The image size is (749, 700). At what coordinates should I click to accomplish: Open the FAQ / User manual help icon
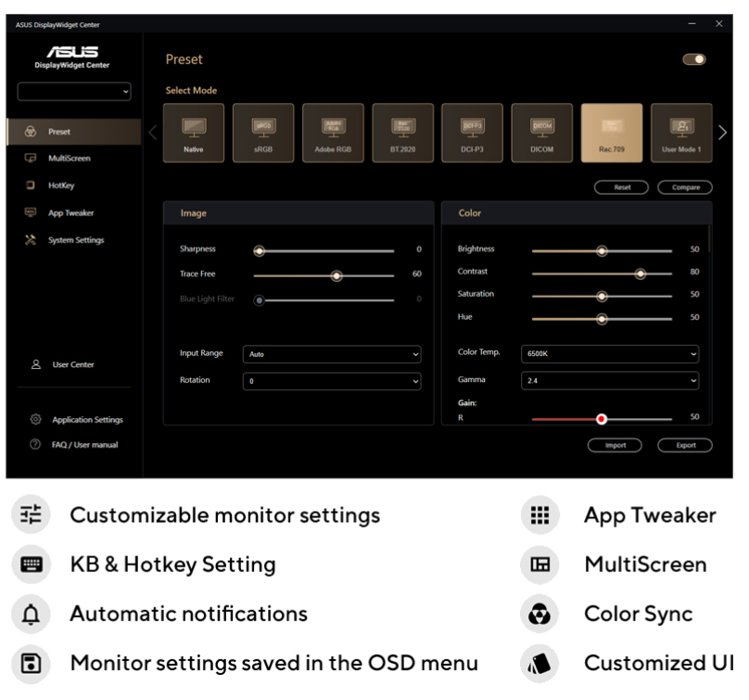(34, 445)
